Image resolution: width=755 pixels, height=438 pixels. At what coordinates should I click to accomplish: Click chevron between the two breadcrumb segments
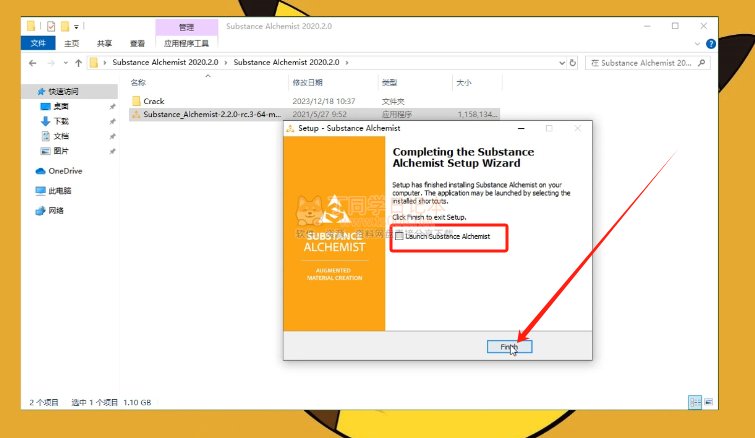pyautogui.click(x=225, y=63)
